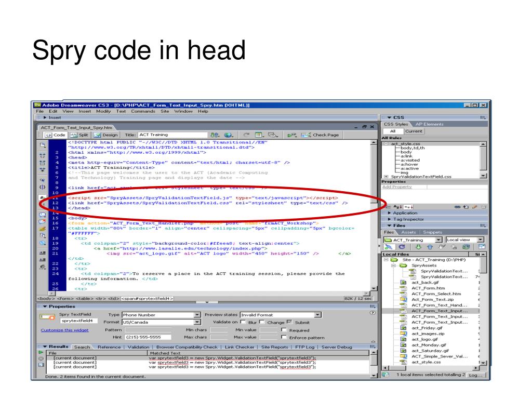
Task: Open the Insert menu
Action: (85, 111)
